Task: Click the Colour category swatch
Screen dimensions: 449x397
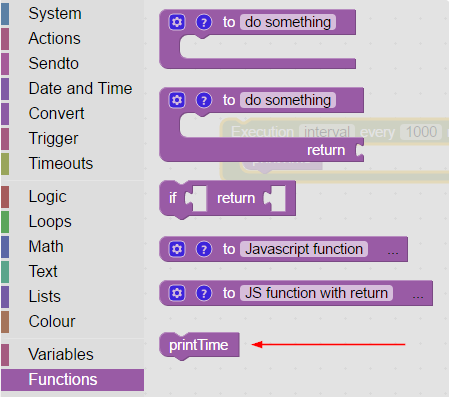Action: (5, 322)
